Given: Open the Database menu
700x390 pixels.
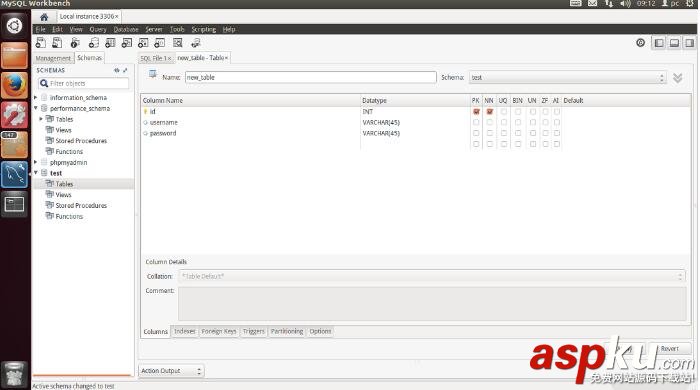Looking at the screenshot, I should [126, 29].
